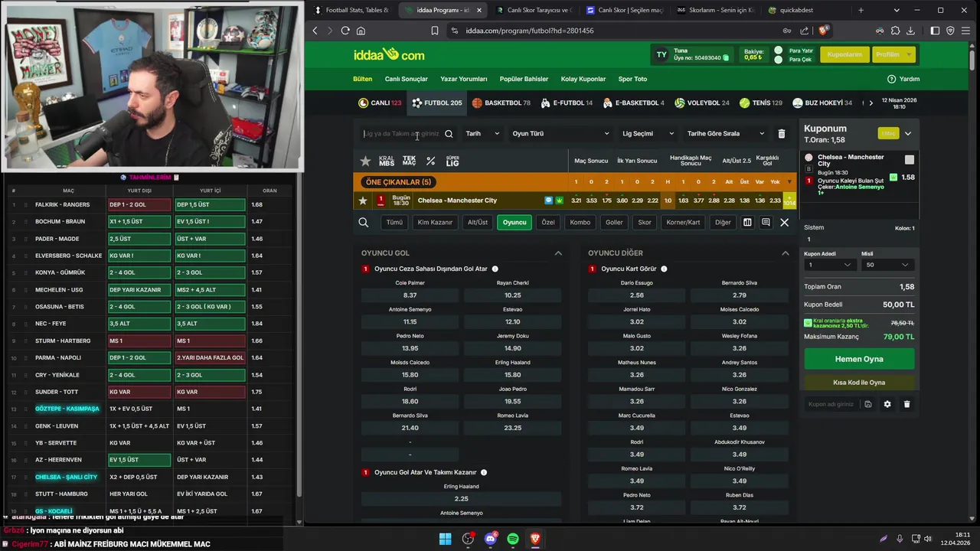Viewport: 980px width, 551px height.
Task: Open market search with the magnifier beside Tümü
Action: coord(364,223)
